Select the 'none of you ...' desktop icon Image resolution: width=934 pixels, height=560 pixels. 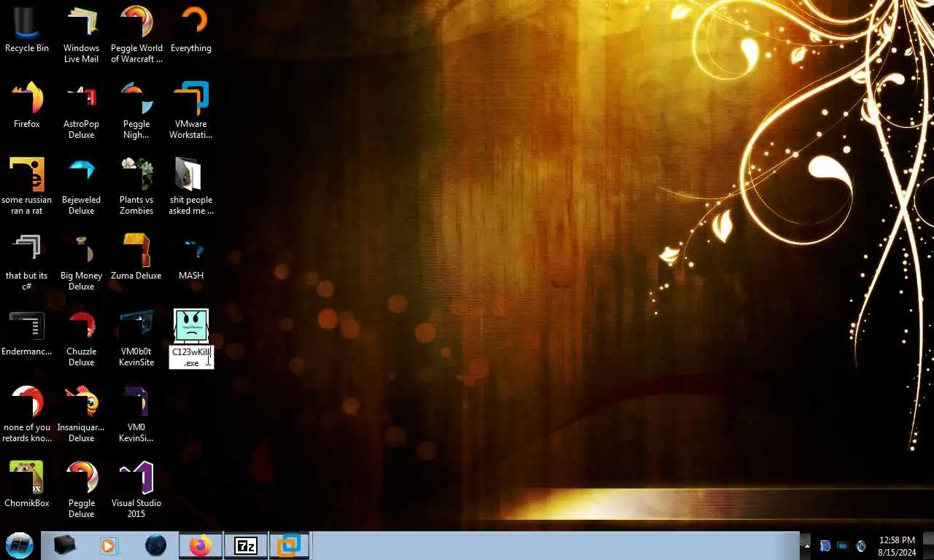27,414
